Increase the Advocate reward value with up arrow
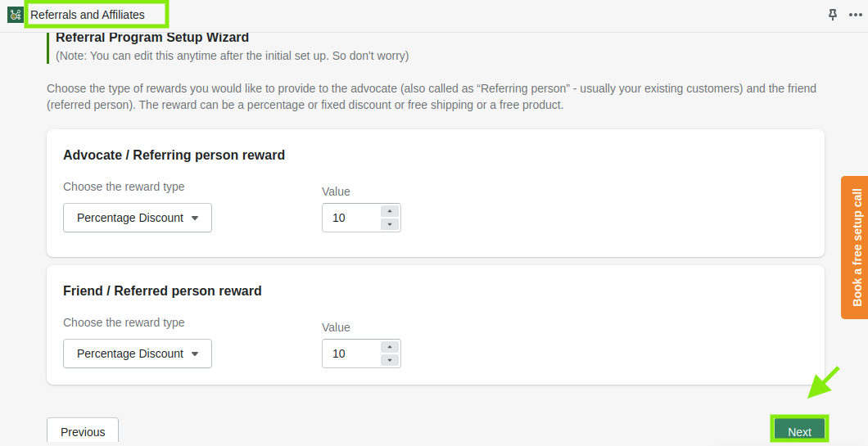Screen dimensions: 868x446 [x=390, y=211]
